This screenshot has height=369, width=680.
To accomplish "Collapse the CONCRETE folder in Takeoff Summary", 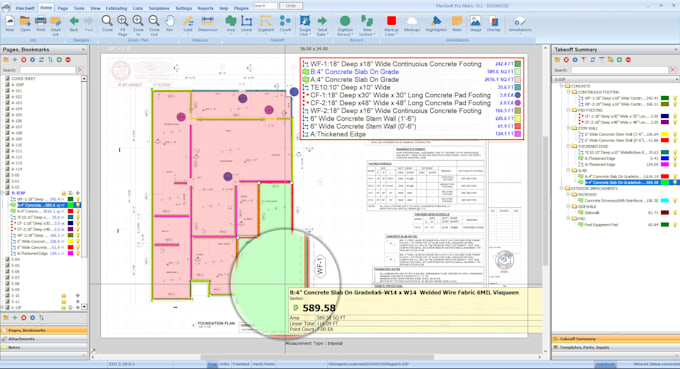I will (562, 86).
